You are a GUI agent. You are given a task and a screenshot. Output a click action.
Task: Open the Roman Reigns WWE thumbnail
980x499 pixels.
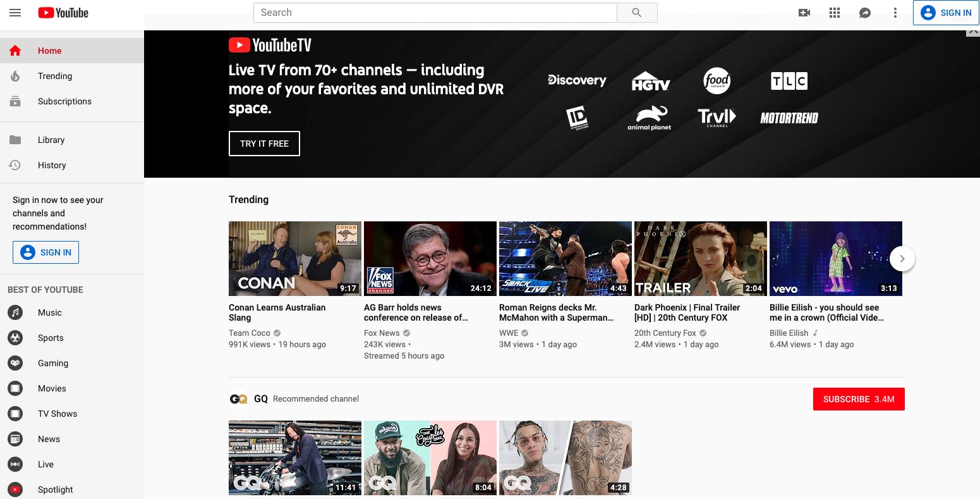(x=566, y=259)
